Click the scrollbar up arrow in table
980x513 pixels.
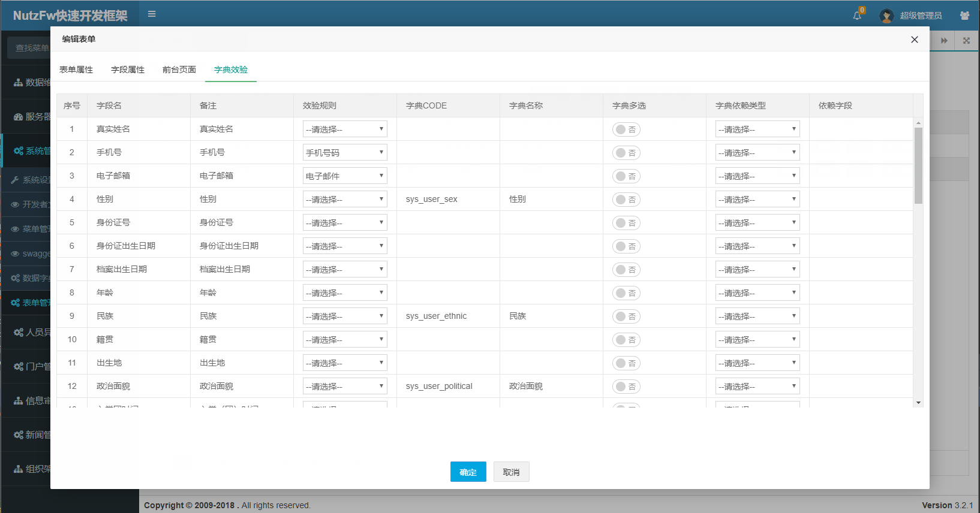click(918, 122)
